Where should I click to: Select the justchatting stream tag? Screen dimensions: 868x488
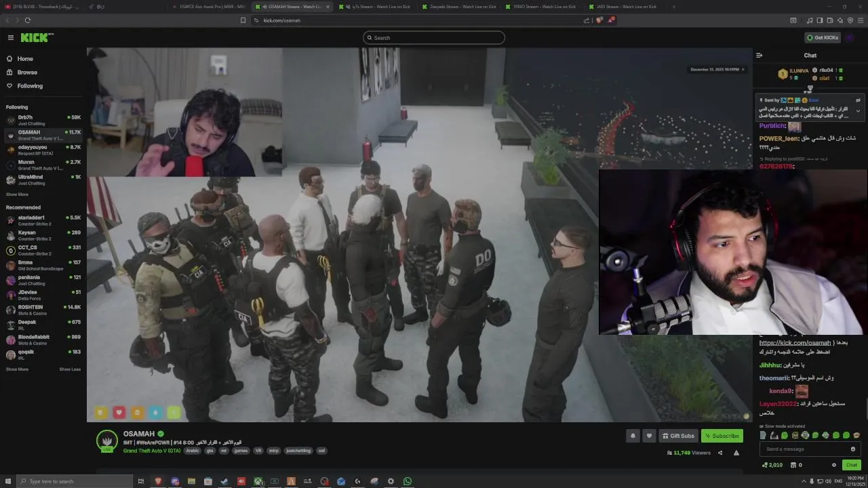click(x=298, y=451)
